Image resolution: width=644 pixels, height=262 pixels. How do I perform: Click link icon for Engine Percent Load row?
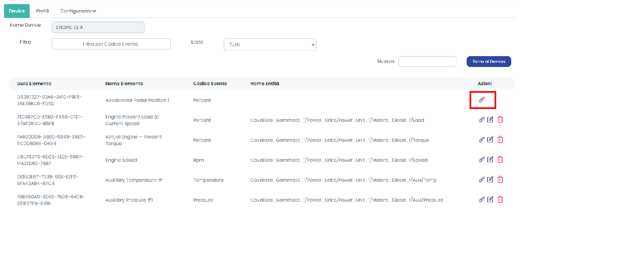point(482,120)
